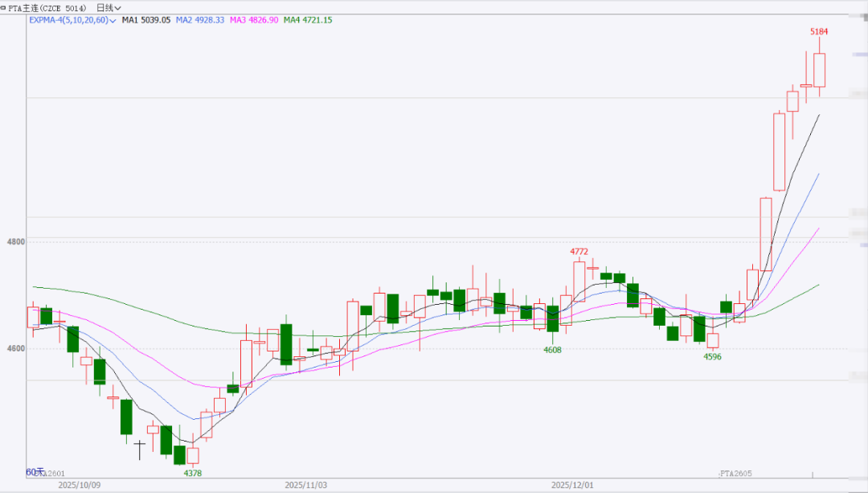Open the 日线 period dropdown
This screenshot has width=868, height=493.
(108, 8)
